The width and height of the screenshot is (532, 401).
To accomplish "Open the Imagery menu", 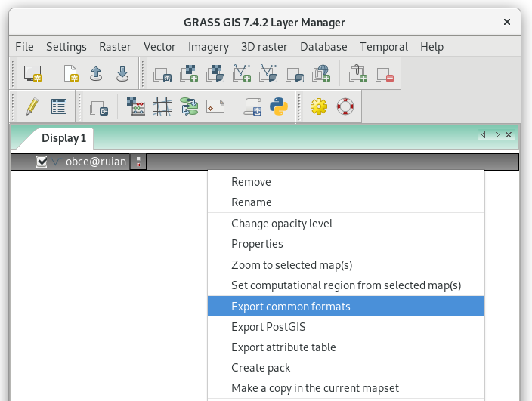I will pos(209,46).
